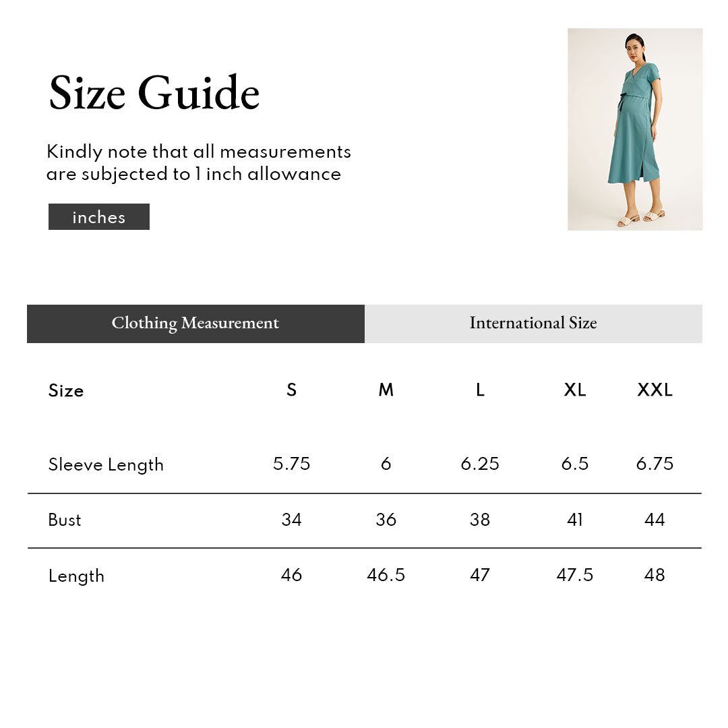Click the inches unit button
The height and width of the screenshot is (728, 728).
tap(99, 216)
